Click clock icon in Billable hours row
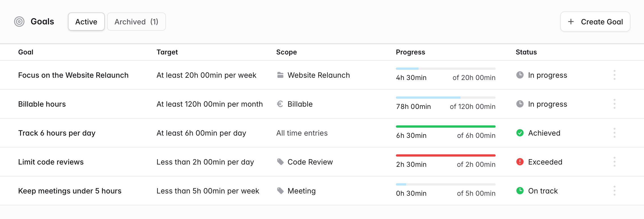 520,104
